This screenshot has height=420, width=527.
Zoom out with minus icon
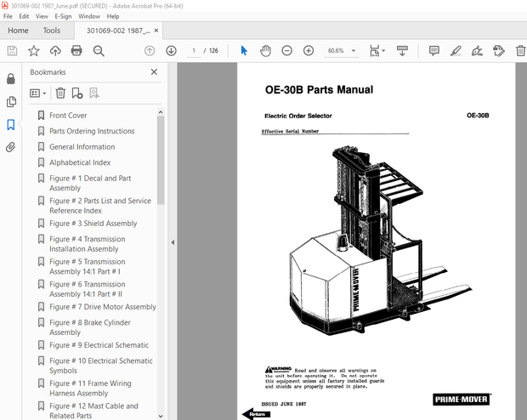point(286,51)
